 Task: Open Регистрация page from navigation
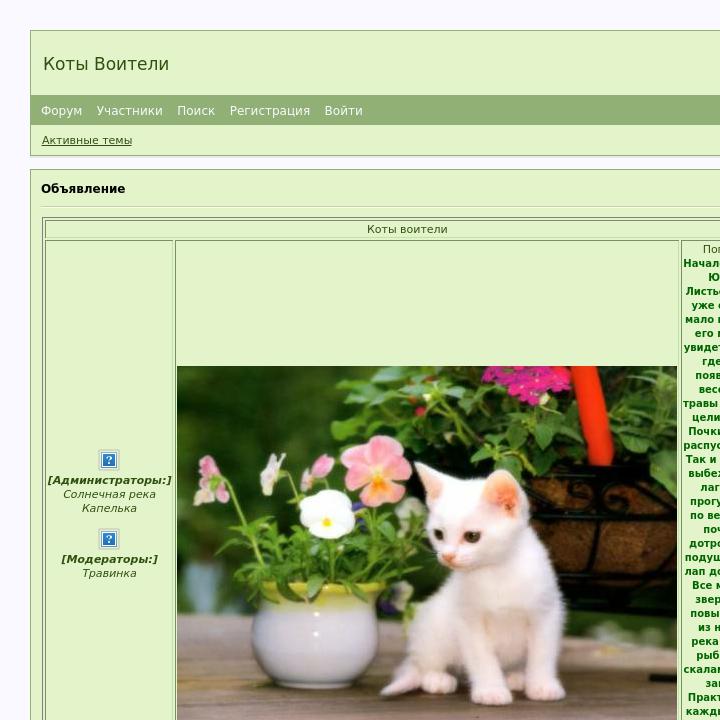pos(270,111)
